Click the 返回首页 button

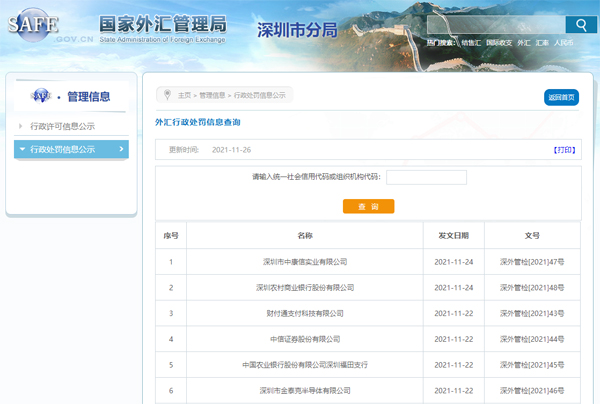(x=561, y=97)
